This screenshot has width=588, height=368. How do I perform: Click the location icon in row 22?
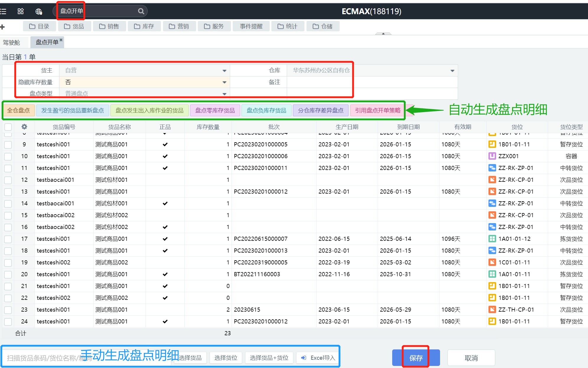tap(492, 298)
